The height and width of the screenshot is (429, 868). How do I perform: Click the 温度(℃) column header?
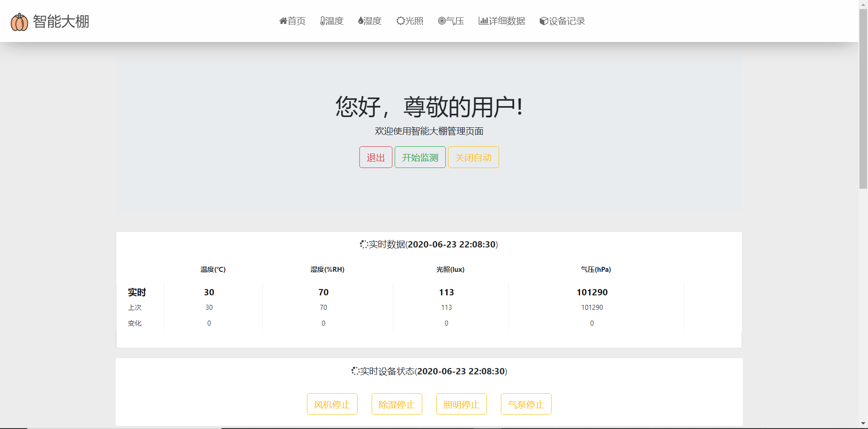pyautogui.click(x=213, y=270)
